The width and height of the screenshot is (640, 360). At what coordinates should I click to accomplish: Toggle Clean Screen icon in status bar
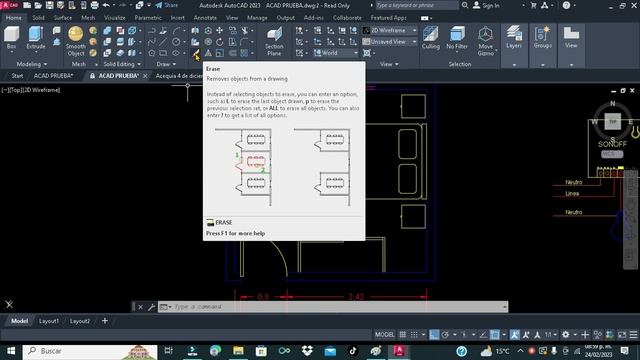pyautogui.click(x=622, y=335)
